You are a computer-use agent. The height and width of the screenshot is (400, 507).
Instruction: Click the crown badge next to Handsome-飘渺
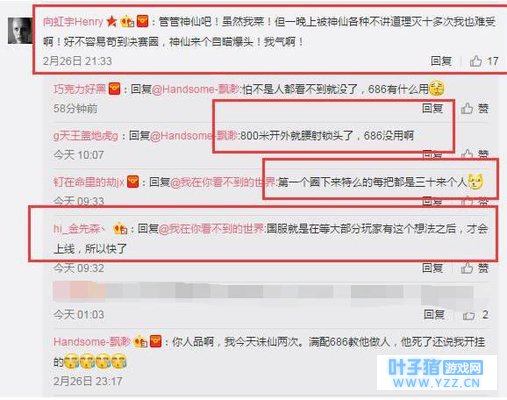[141, 342]
